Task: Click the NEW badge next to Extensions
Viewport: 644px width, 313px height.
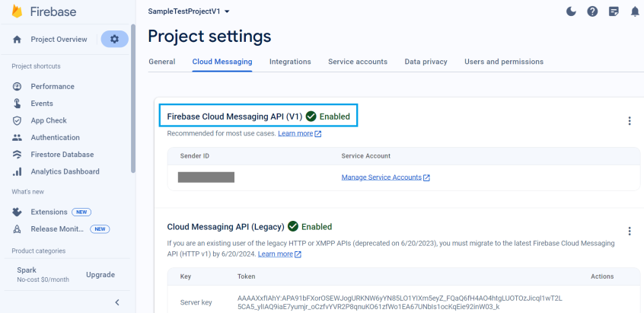Action: tap(81, 212)
